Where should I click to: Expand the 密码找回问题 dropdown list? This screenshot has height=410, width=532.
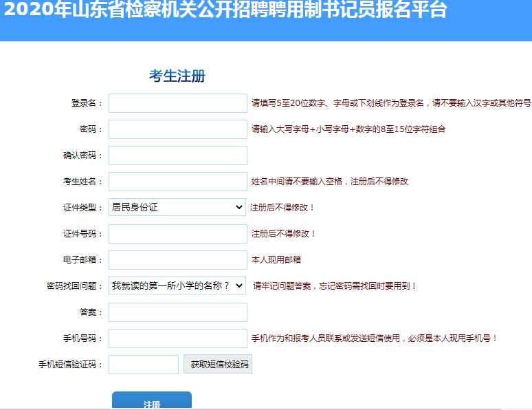(x=177, y=285)
